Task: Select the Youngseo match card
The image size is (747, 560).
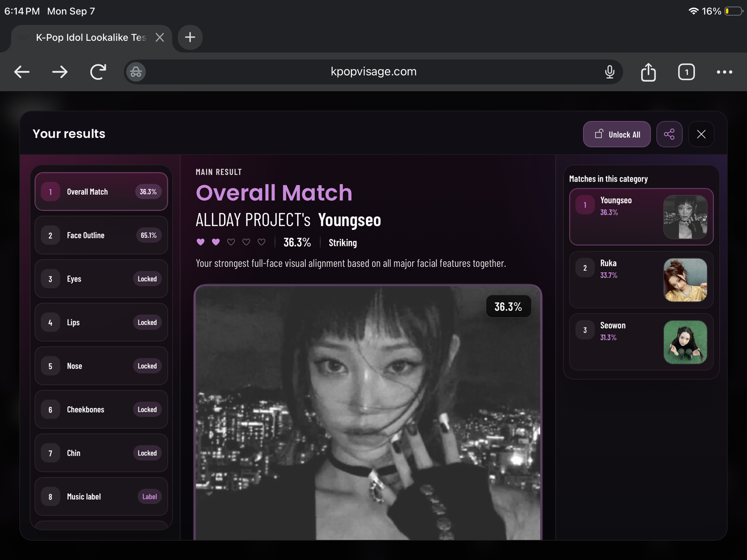Action: [641, 217]
